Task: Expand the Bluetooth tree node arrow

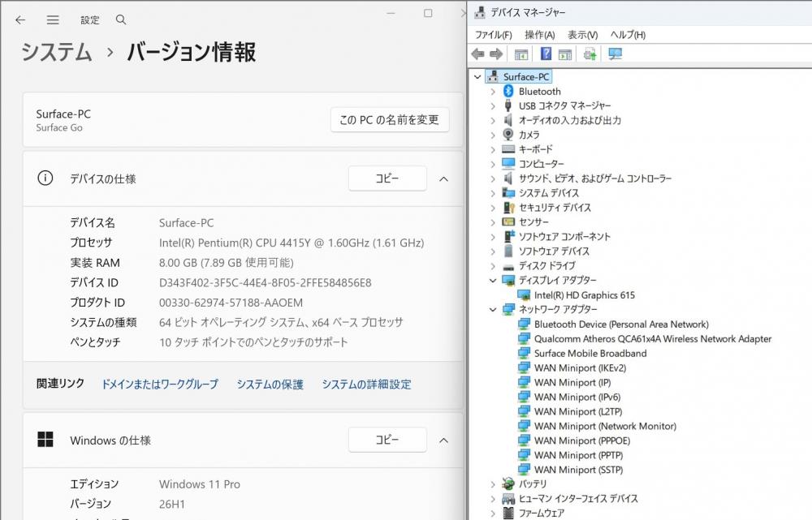Action: click(493, 92)
